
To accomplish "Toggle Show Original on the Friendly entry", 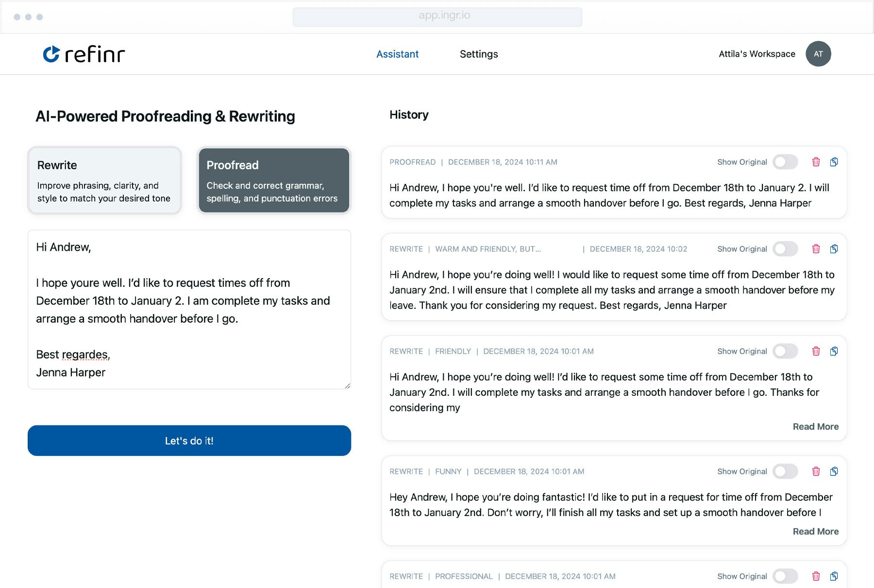I will click(785, 351).
